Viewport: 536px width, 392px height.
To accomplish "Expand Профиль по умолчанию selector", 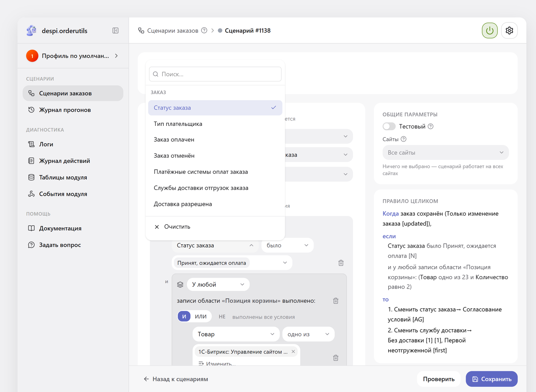I will (73, 56).
